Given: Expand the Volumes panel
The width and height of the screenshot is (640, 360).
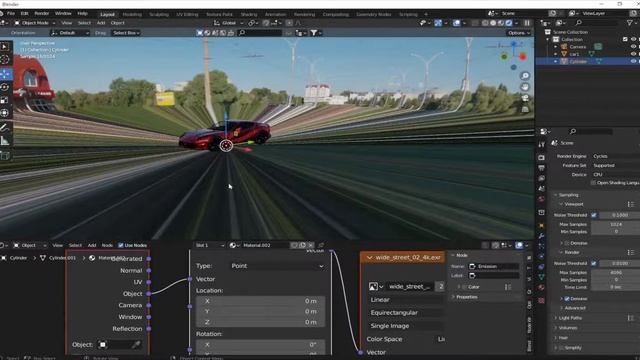Looking at the screenshot, I should (x=568, y=328).
